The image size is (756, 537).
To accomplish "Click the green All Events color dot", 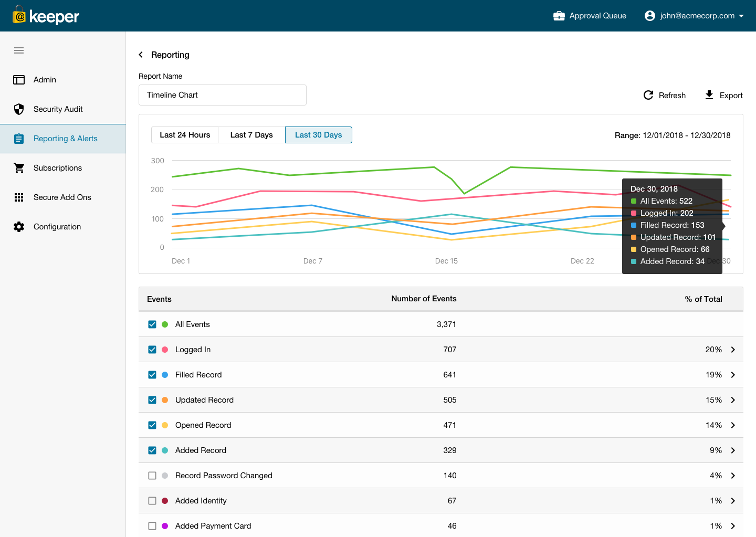I will (x=165, y=324).
